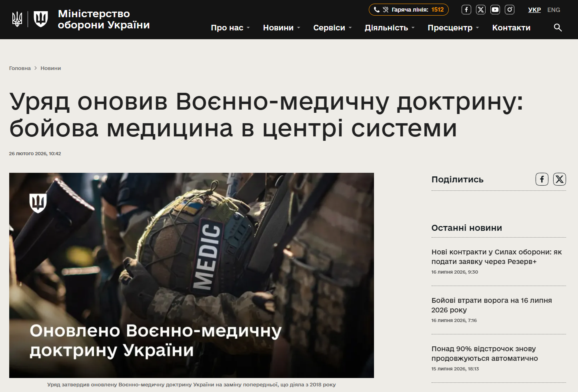
Task: Open YouTube channel icon in header
Action: tap(495, 10)
